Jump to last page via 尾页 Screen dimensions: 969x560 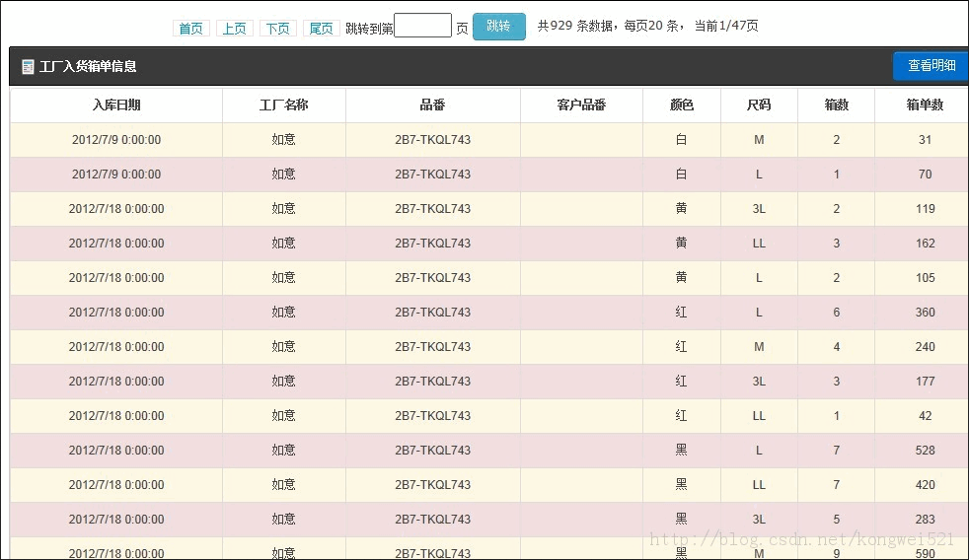(321, 29)
